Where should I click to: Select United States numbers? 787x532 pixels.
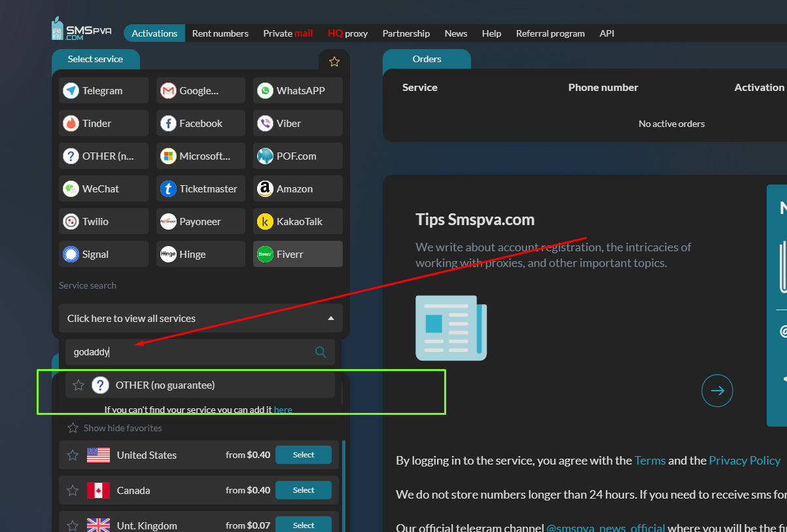(304, 455)
